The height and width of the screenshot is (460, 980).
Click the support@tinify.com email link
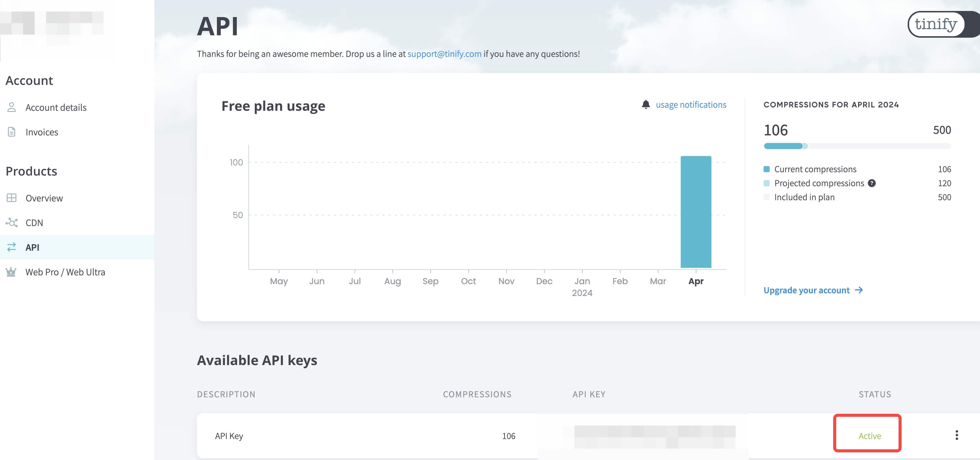point(444,54)
